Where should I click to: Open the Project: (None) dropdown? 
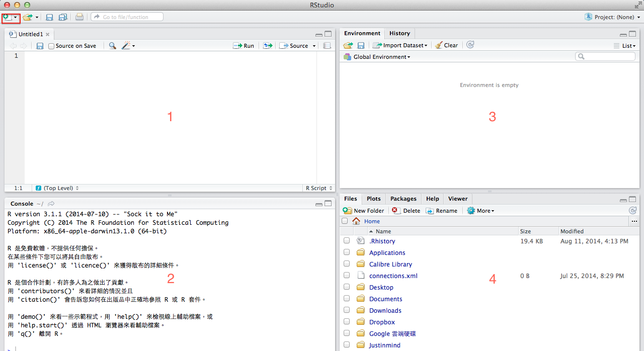[x=612, y=17]
